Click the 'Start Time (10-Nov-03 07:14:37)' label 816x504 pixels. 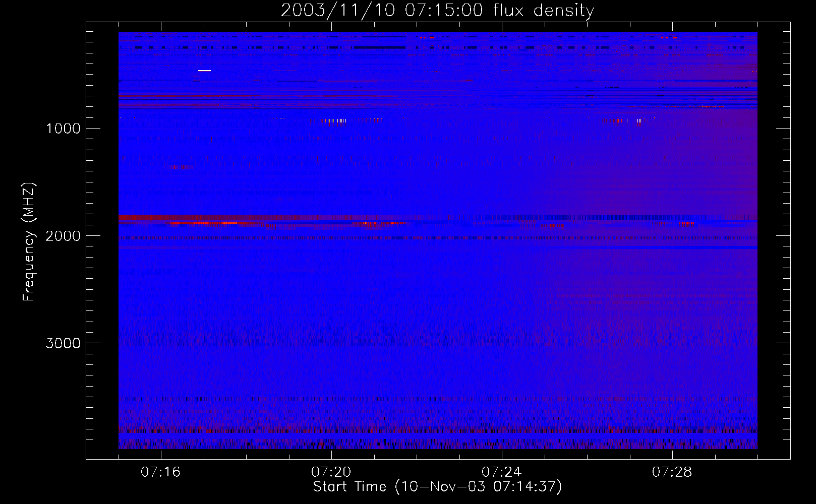tap(437, 487)
